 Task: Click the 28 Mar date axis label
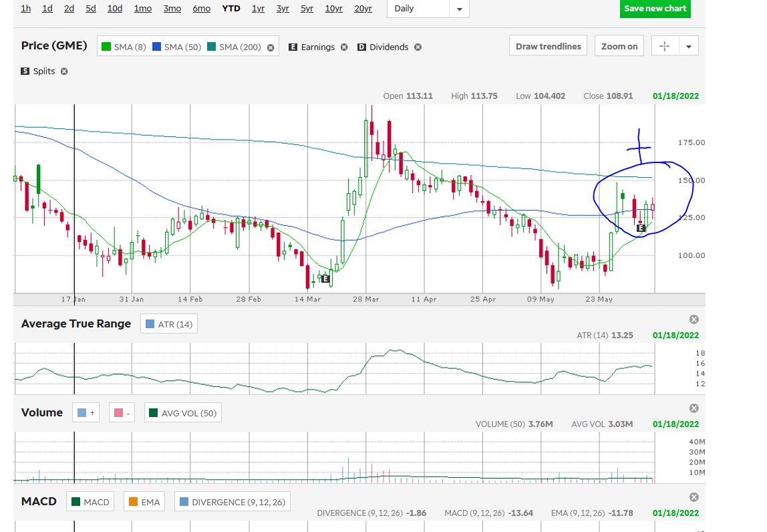coord(366,299)
